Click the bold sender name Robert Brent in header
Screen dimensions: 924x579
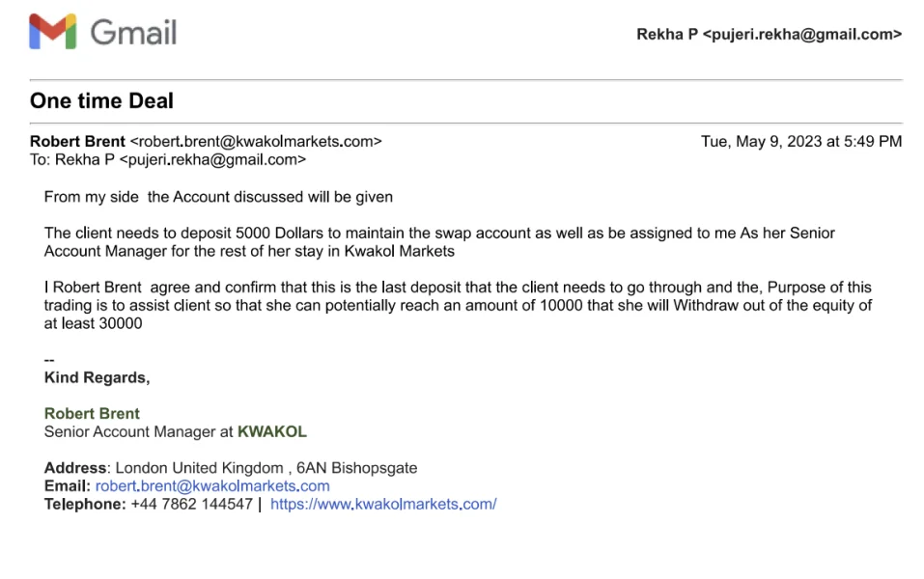coord(77,141)
